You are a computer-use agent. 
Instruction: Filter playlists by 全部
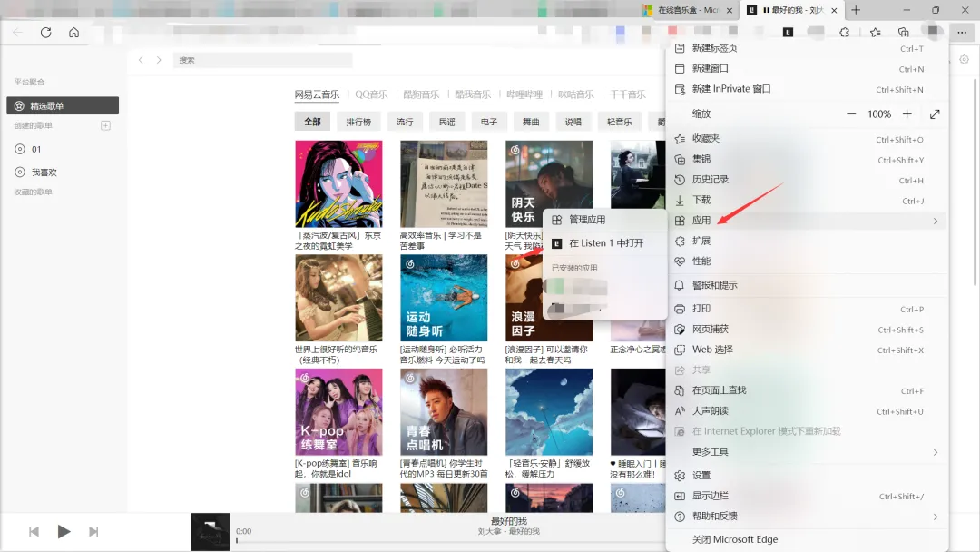coord(312,122)
